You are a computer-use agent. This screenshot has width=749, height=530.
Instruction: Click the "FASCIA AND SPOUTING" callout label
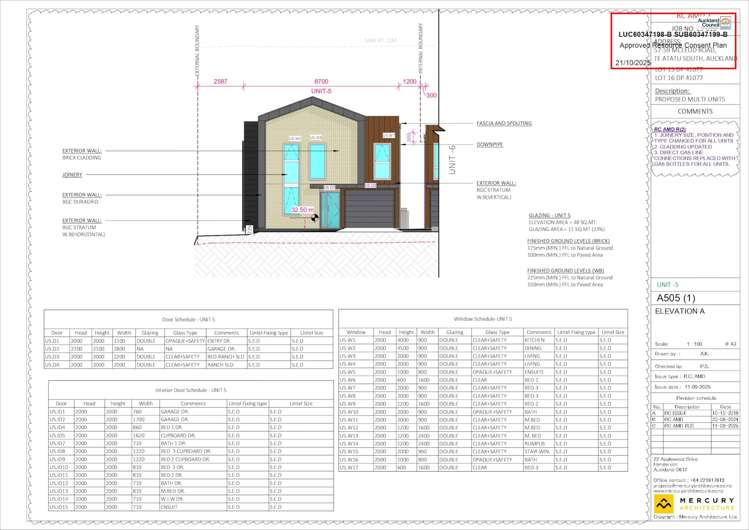point(504,123)
